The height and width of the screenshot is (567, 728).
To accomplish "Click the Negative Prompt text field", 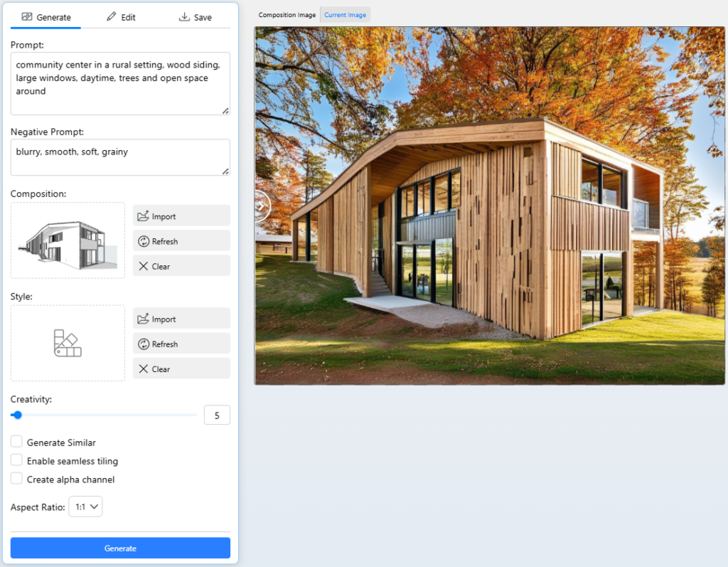I will (119, 157).
